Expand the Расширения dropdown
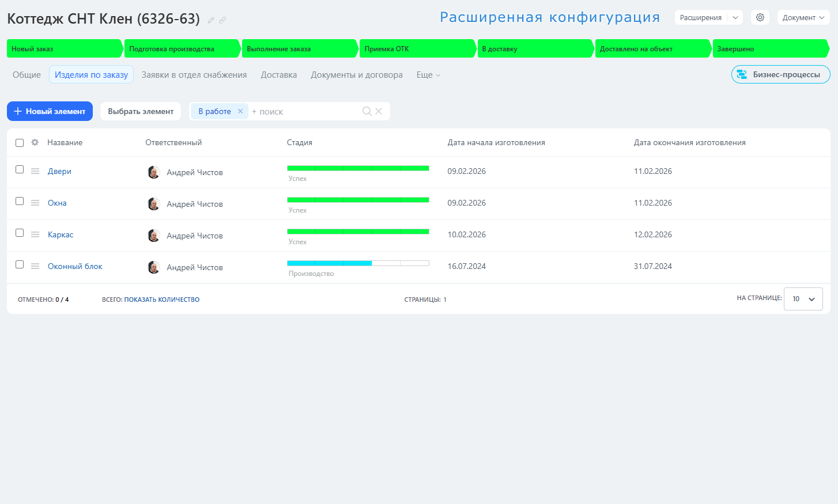 [x=735, y=17]
